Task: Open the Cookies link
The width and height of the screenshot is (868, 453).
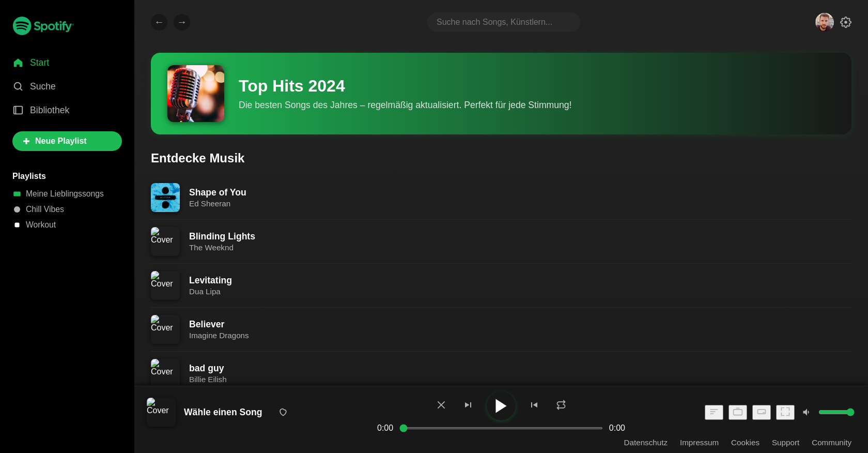Action: 745,443
